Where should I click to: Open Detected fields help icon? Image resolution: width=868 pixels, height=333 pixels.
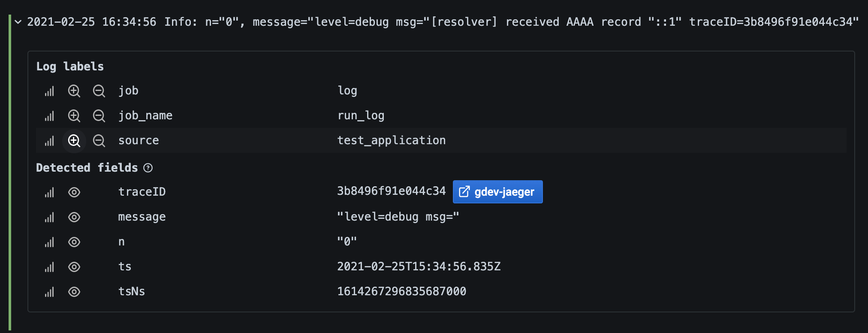click(x=148, y=168)
